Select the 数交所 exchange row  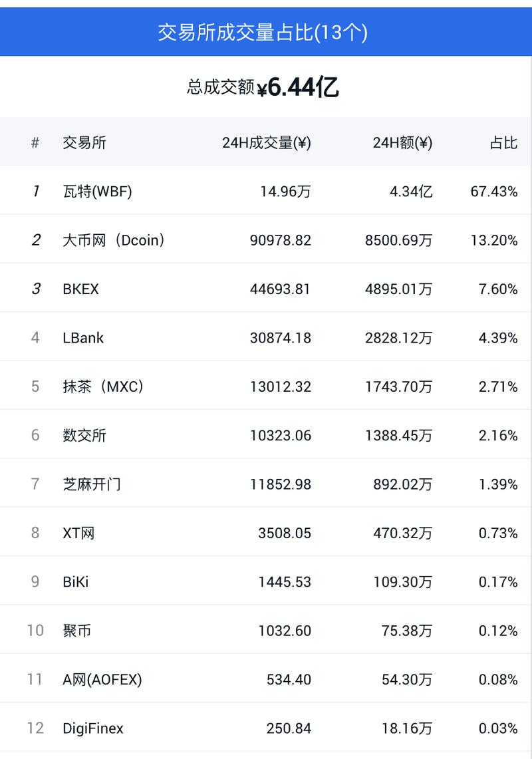point(84,436)
